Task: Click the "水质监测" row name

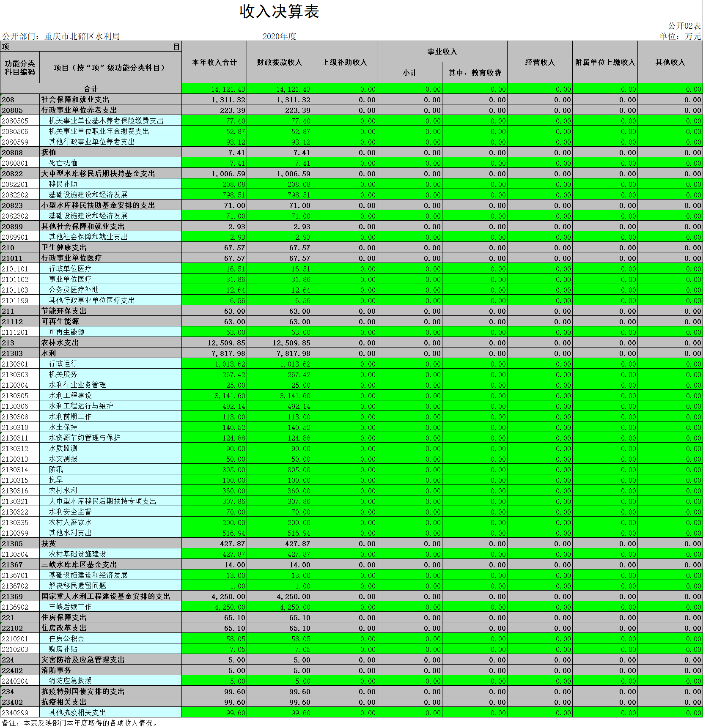Action: 63,448
